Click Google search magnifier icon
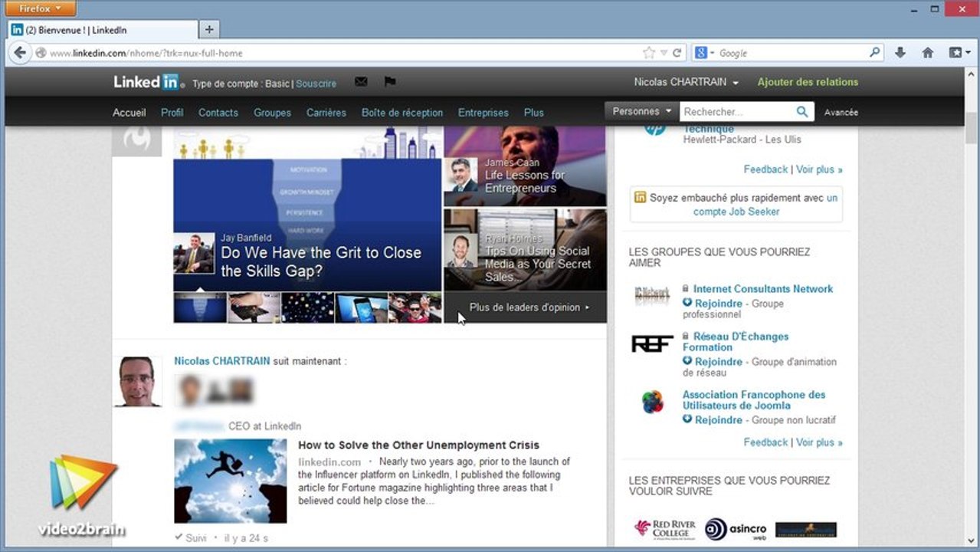980x552 pixels. pyautogui.click(x=875, y=53)
